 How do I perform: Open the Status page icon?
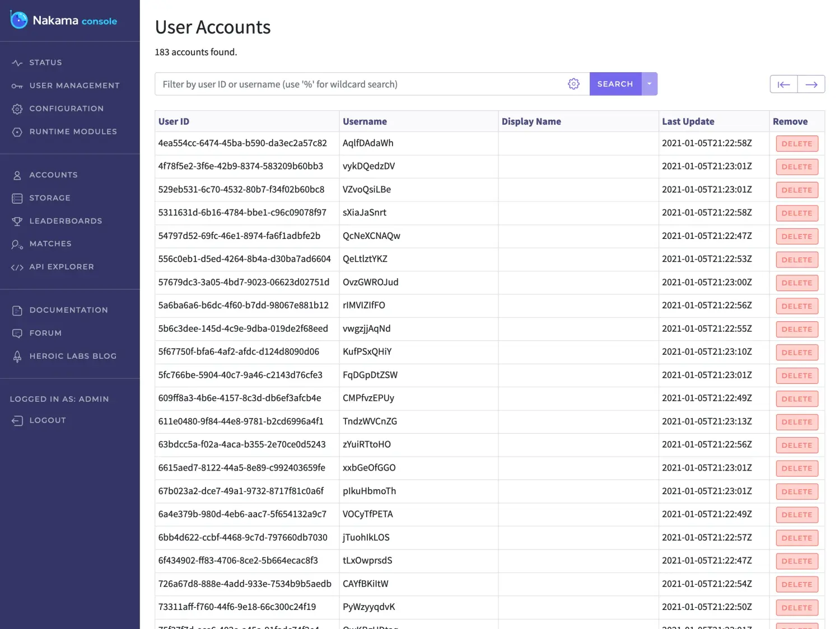pos(17,63)
